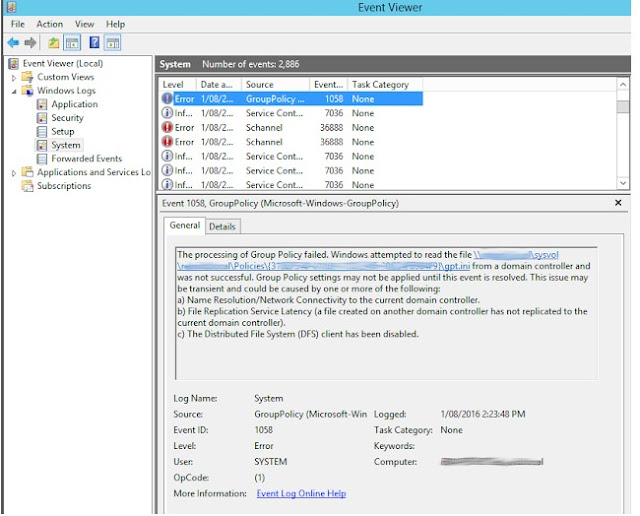Viewport: 640px width, 516px height.
Task: Open the Application log in the tree
Action: pos(74,104)
